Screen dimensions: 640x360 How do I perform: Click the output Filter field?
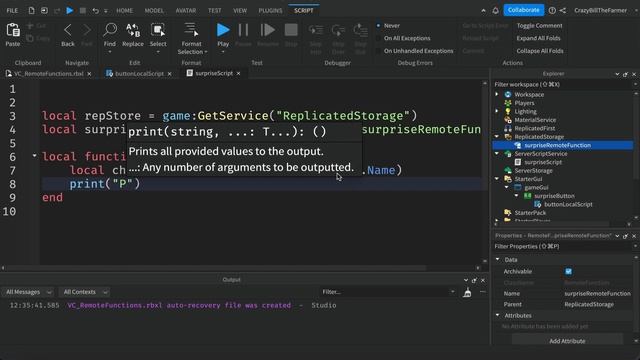[x=388, y=292]
